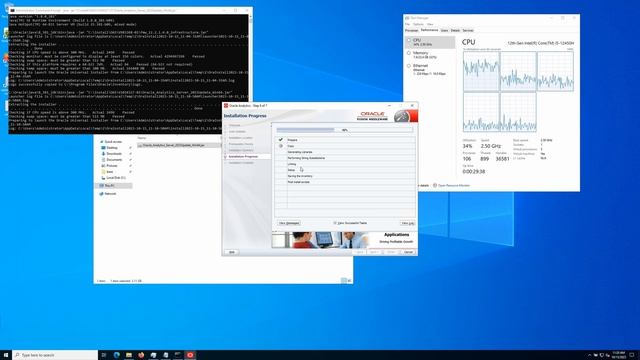
Task: Open the Details tab in Task Manager
Action: [x=455, y=30]
